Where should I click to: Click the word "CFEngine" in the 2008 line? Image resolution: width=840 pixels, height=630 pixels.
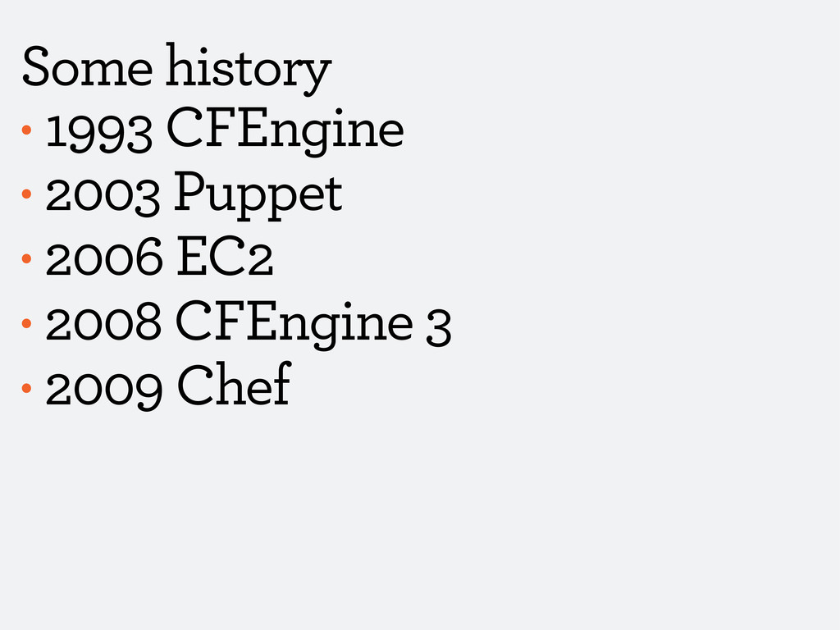(x=294, y=324)
